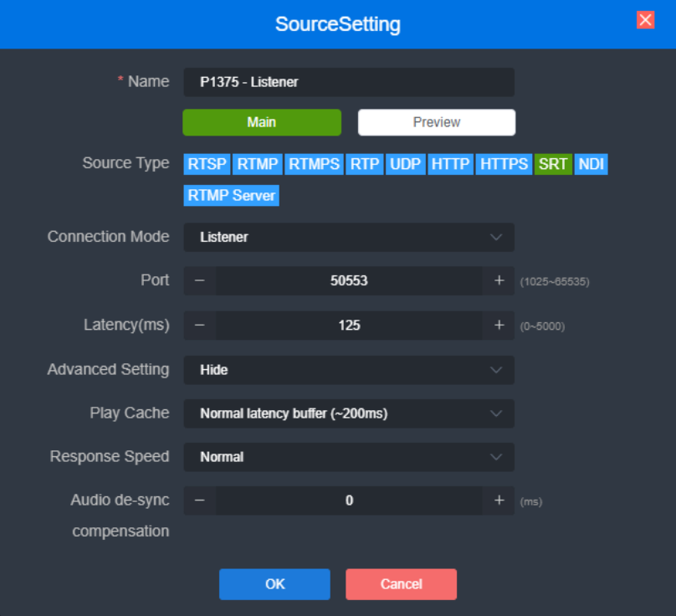Switch to the Main tab
676x616 pixels.
click(262, 122)
